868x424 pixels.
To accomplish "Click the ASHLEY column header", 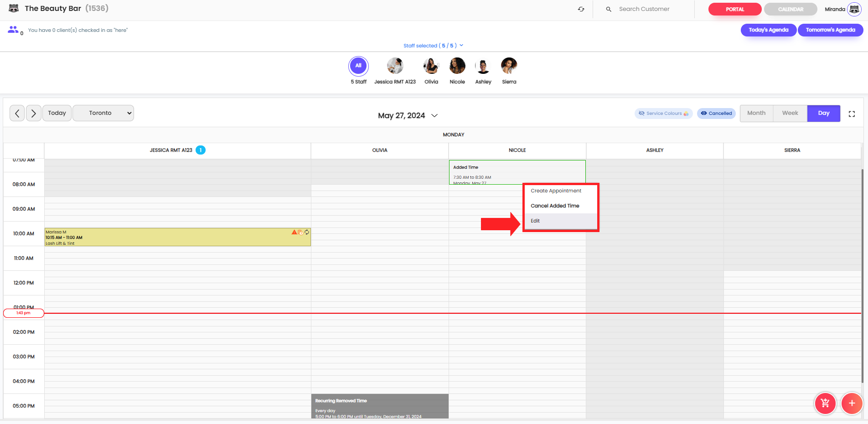I will click(x=655, y=150).
